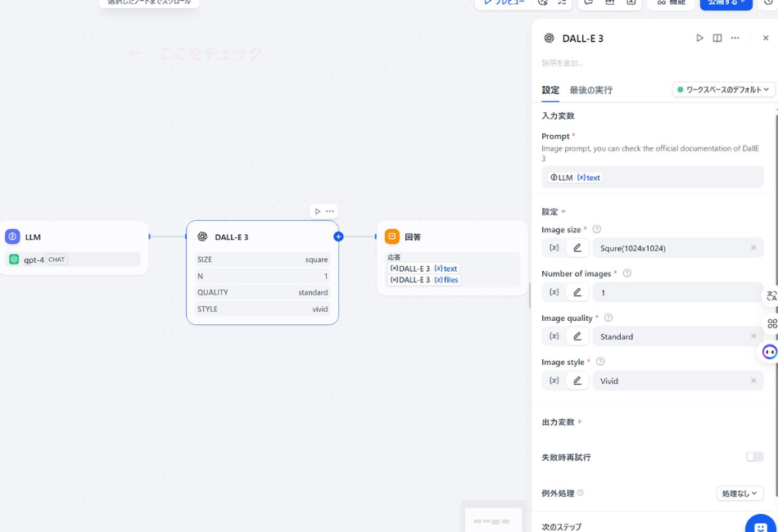The image size is (778, 532).
Task: Enable the 失敗時再試行 retry switch
Action: pos(758,457)
